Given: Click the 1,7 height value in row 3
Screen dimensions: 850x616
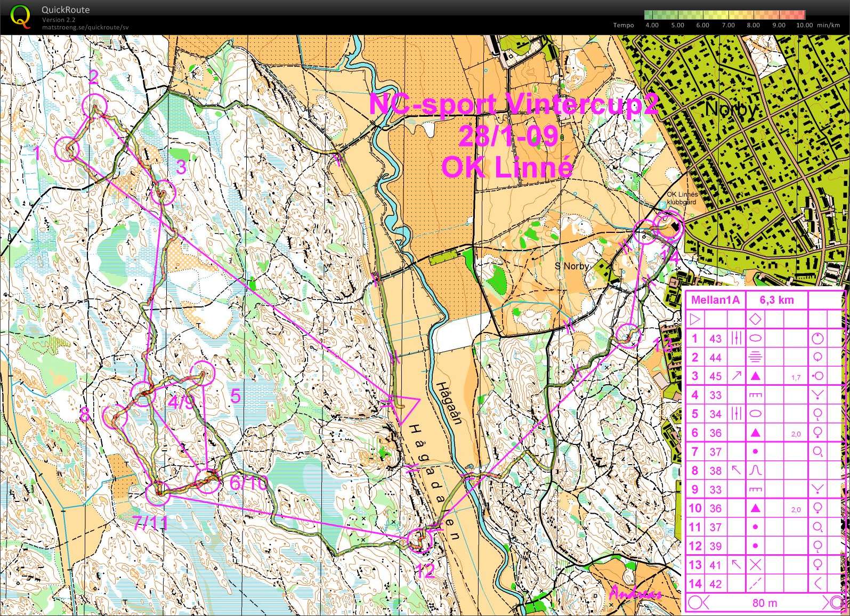Looking at the screenshot, I should [796, 378].
